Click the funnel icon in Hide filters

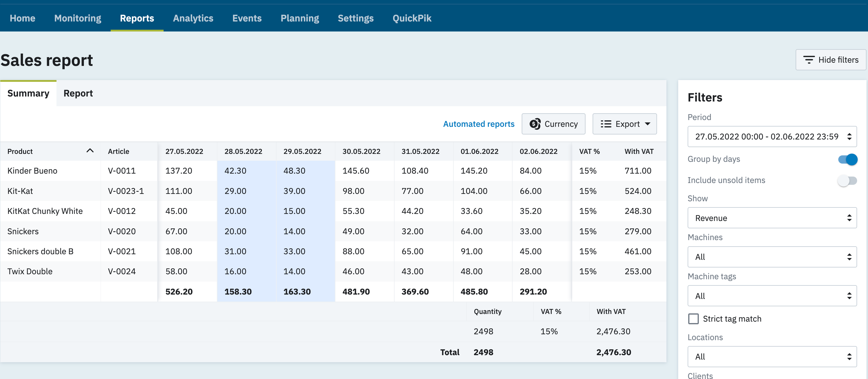(809, 60)
